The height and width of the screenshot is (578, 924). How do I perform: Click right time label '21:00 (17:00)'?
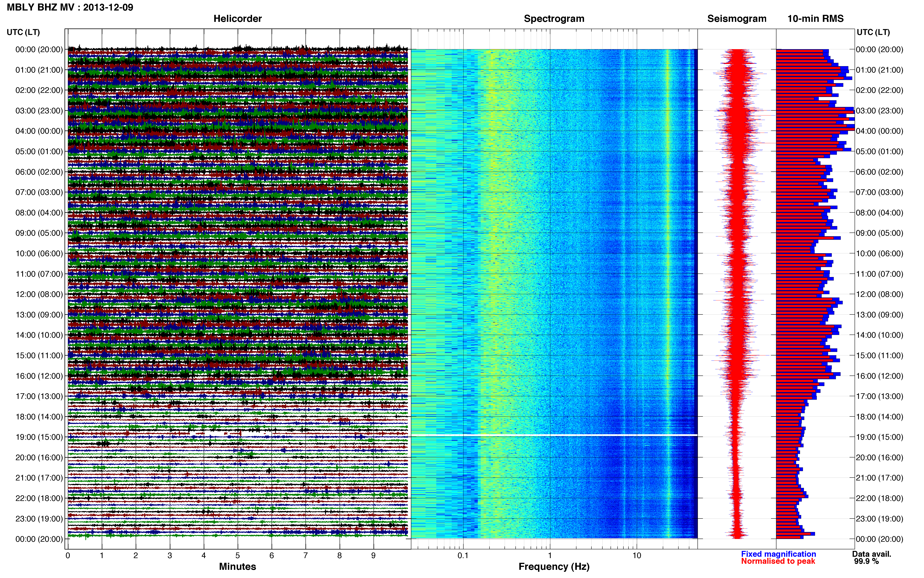pyautogui.click(x=879, y=478)
